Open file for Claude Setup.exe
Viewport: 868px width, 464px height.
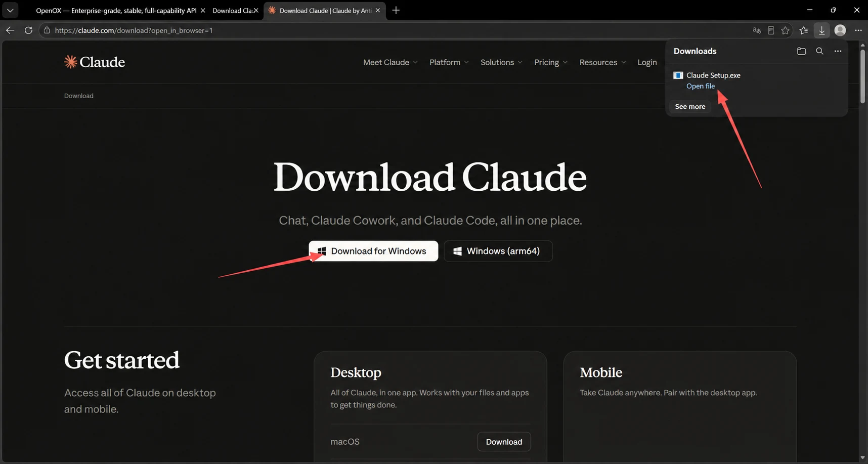(701, 86)
